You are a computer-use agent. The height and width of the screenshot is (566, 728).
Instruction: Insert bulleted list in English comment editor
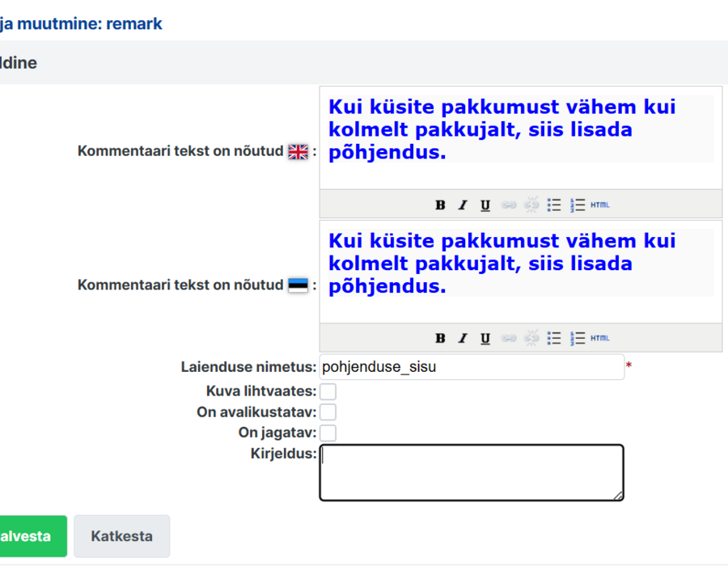(x=554, y=205)
